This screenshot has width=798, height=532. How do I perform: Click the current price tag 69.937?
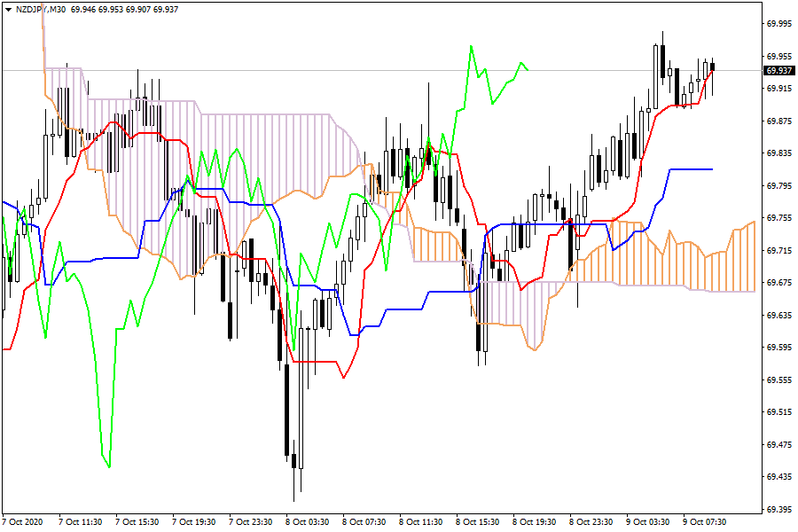pyautogui.click(x=779, y=70)
